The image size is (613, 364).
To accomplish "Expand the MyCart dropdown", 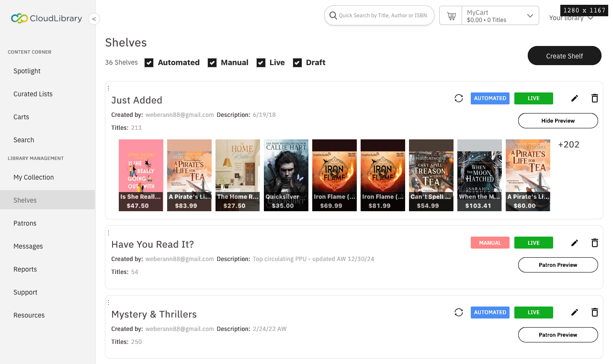I will (530, 15).
